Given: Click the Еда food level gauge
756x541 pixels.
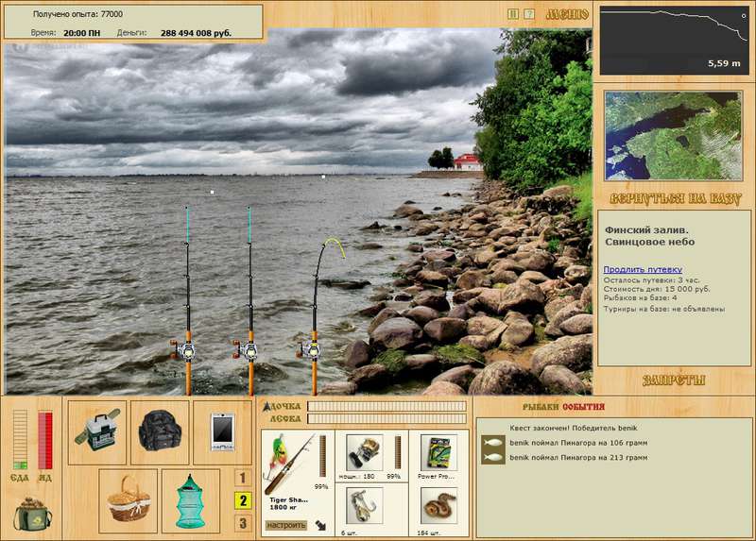Looking at the screenshot, I should click(20, 439).
